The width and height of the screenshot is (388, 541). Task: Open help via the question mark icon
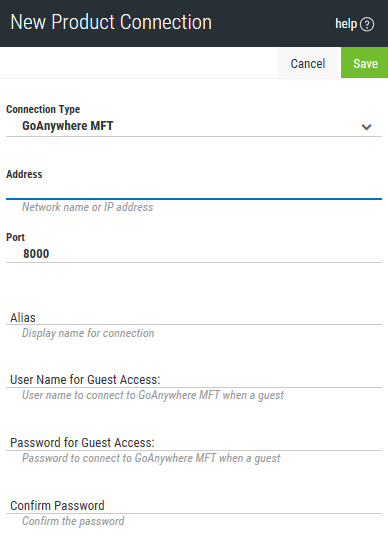367,24
